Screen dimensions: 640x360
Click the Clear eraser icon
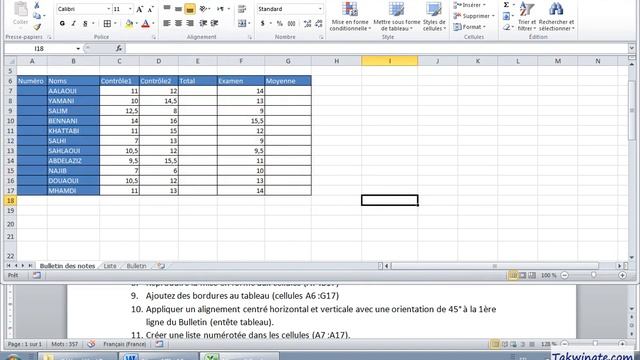point(506,27)
